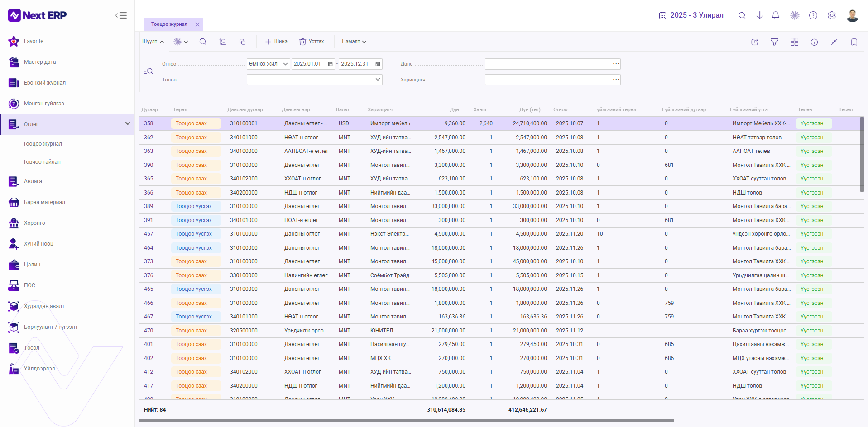This screenshot has width=868, height=427.
Task: Open the settings gear in the top bar
Action: click(x=832, y=15)
